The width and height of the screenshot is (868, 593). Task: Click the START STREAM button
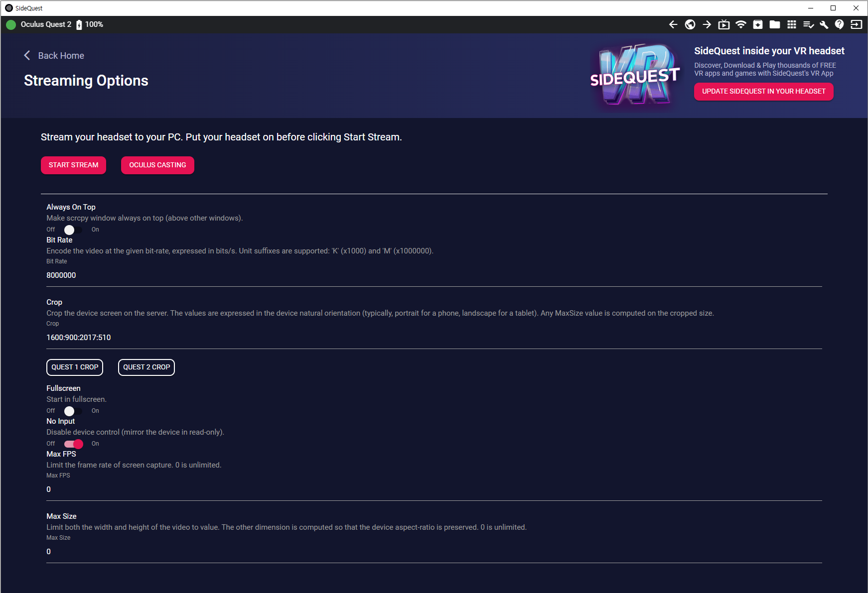(74, 165)
